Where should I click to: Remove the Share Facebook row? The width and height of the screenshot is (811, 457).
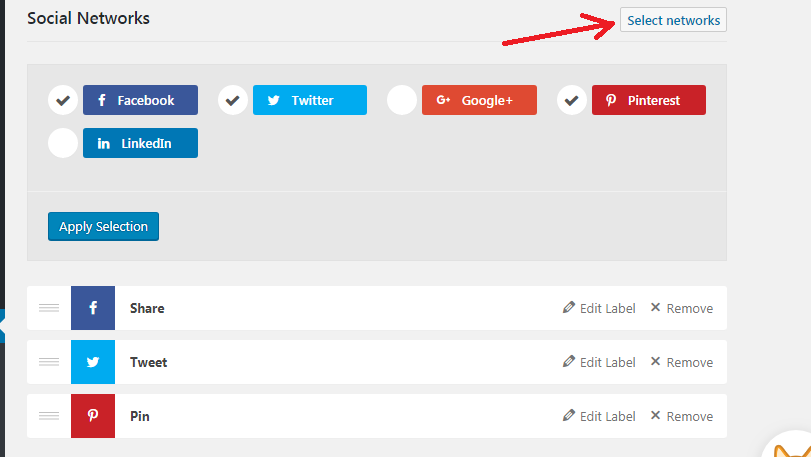[682, 308]
